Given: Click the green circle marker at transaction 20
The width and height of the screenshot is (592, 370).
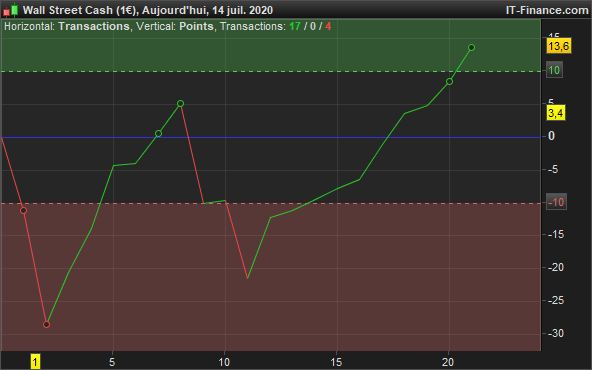Looking at the screenshot, I should point(449,82).
